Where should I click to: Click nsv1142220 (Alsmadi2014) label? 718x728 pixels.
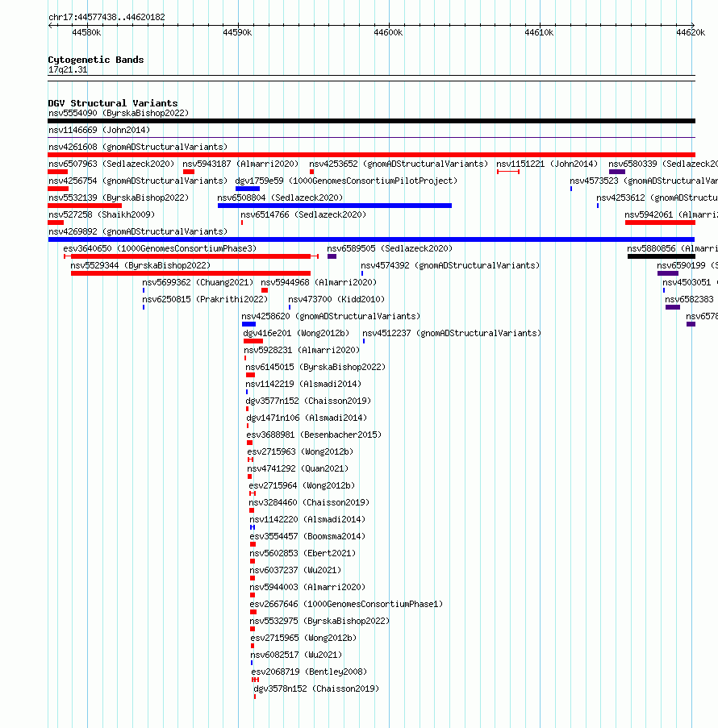click(307, 520)
